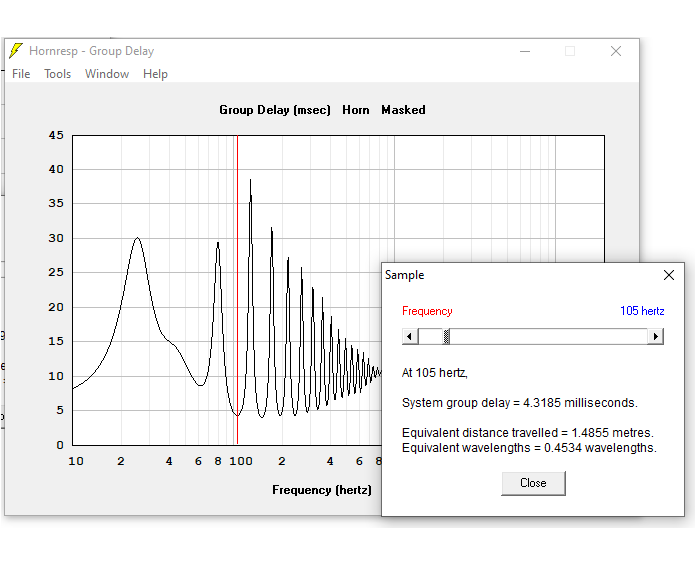696x564 pixels.
Task: Close the Sample dialog with X
Action: (x=668, y=275)
